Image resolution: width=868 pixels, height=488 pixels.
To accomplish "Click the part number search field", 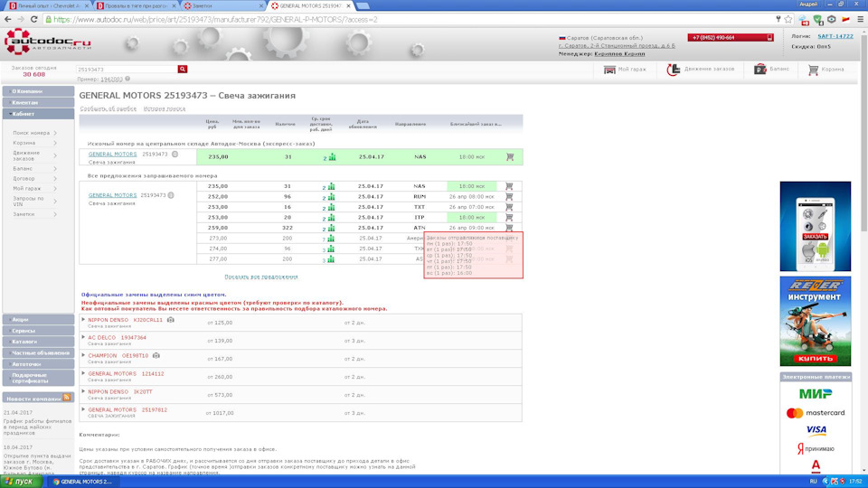I will coord(126,69).
